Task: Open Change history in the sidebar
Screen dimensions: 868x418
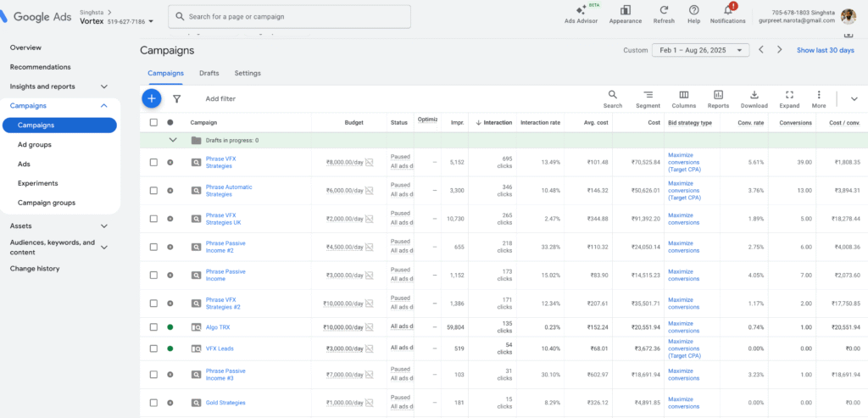Action: pos(35,269)
